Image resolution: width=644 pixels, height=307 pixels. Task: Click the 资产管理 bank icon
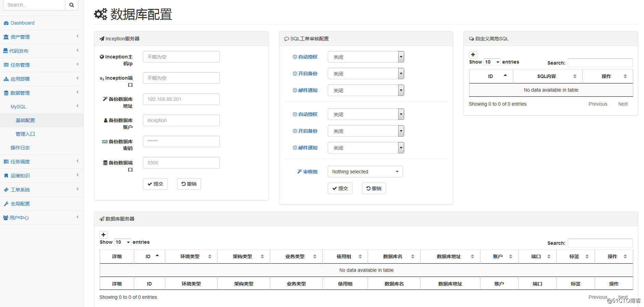pos(6,37)
